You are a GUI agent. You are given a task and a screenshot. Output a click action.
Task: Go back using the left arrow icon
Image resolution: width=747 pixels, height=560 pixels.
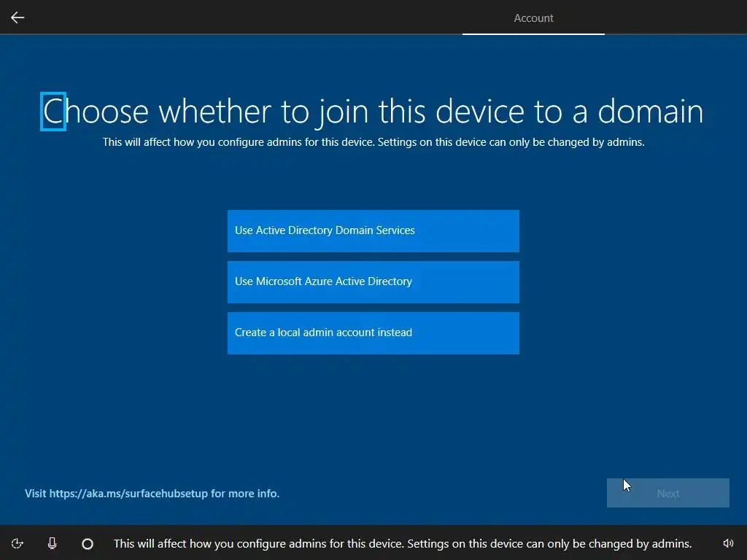click(x=18, y=17)
